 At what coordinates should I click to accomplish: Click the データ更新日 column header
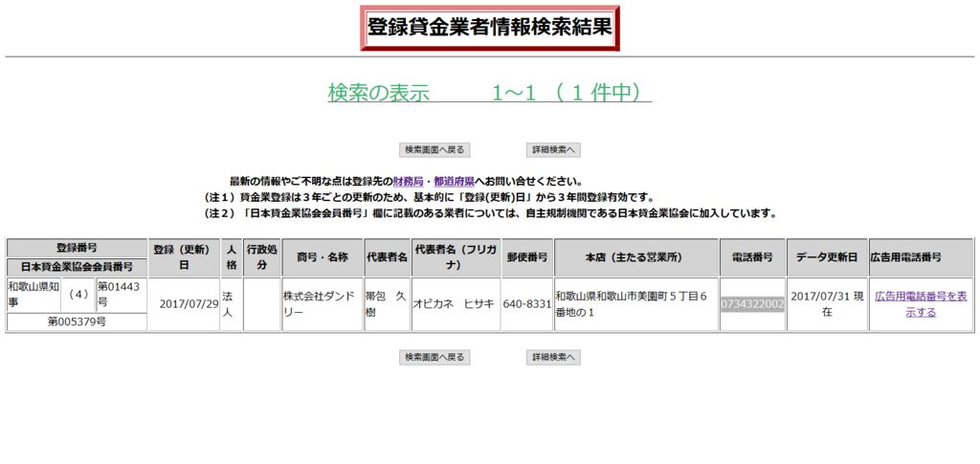pyautogui.click(x=827, y=257)
